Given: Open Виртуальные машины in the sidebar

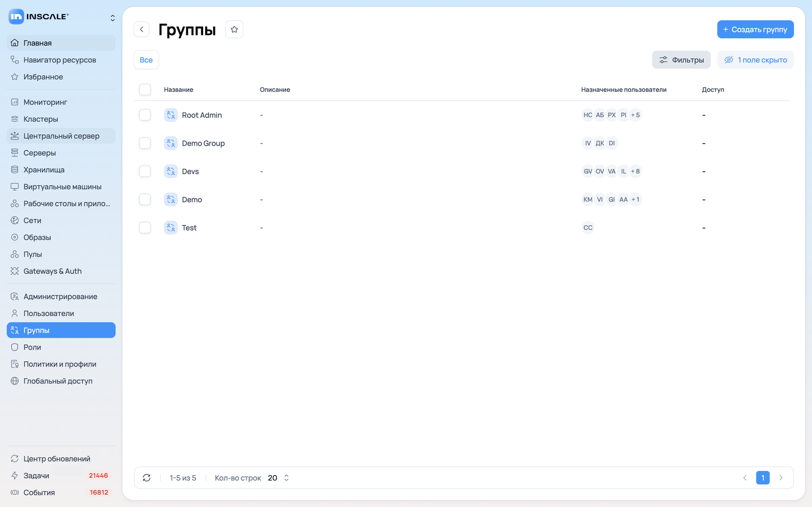Looking at the screenshot, I should [61, 187].
